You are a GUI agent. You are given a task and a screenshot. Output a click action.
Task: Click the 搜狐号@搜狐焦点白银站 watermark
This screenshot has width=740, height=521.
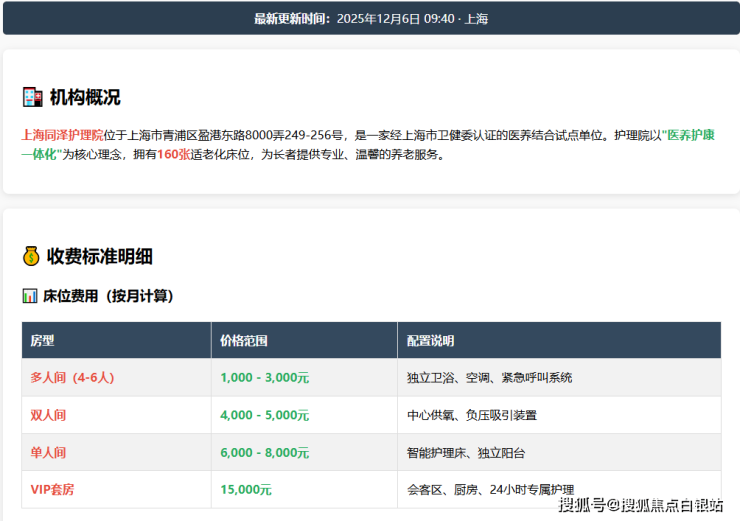(640, 504)
